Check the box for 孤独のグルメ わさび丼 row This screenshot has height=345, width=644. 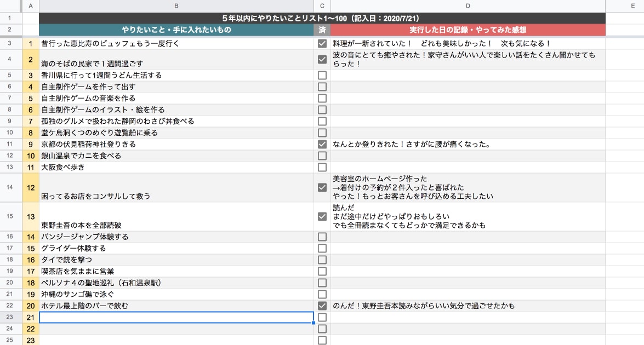pyautogui.click(x=322, y=122)
